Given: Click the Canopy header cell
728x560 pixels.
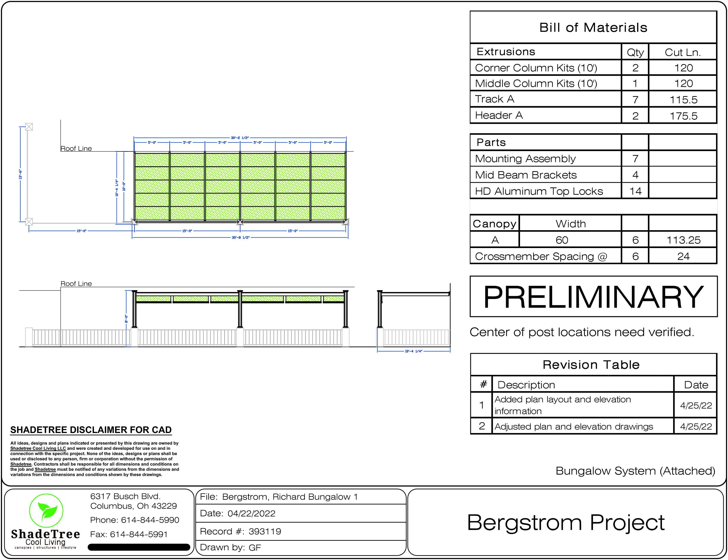Looking at the screenshot, I should click(x=495, y=224).
